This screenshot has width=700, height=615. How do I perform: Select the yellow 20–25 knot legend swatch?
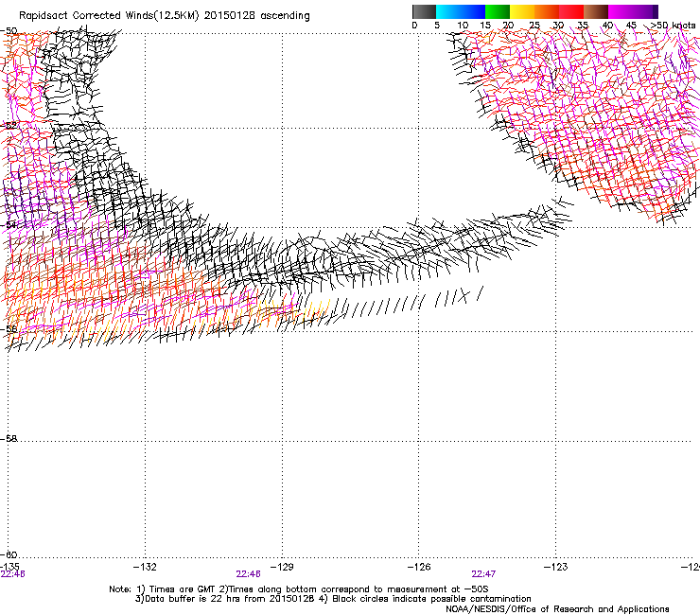point(522,11)
